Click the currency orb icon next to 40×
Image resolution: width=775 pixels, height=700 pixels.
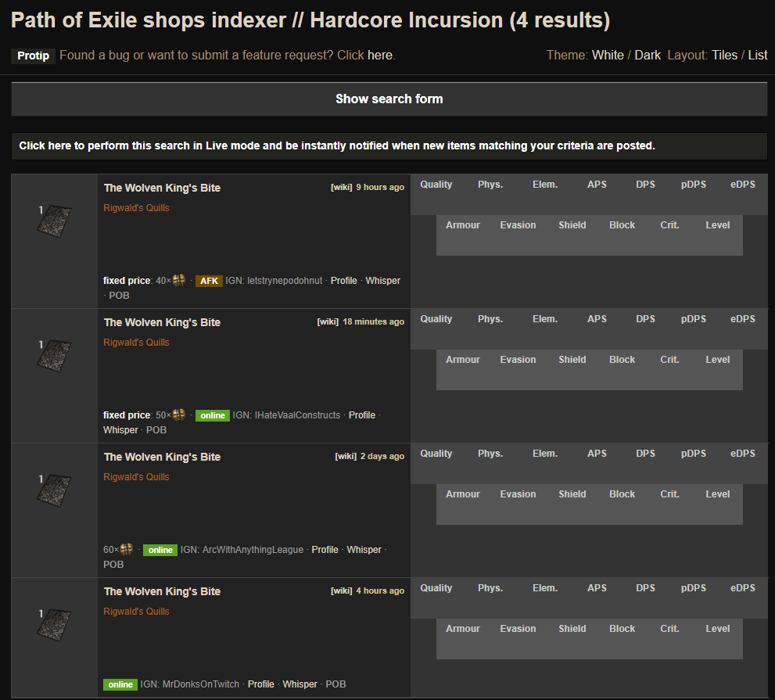click(x=179, y=280)
